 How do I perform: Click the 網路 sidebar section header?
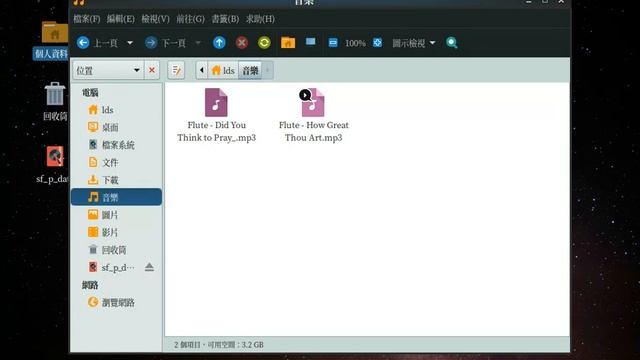pyautogui.click(x=90, y=285)
